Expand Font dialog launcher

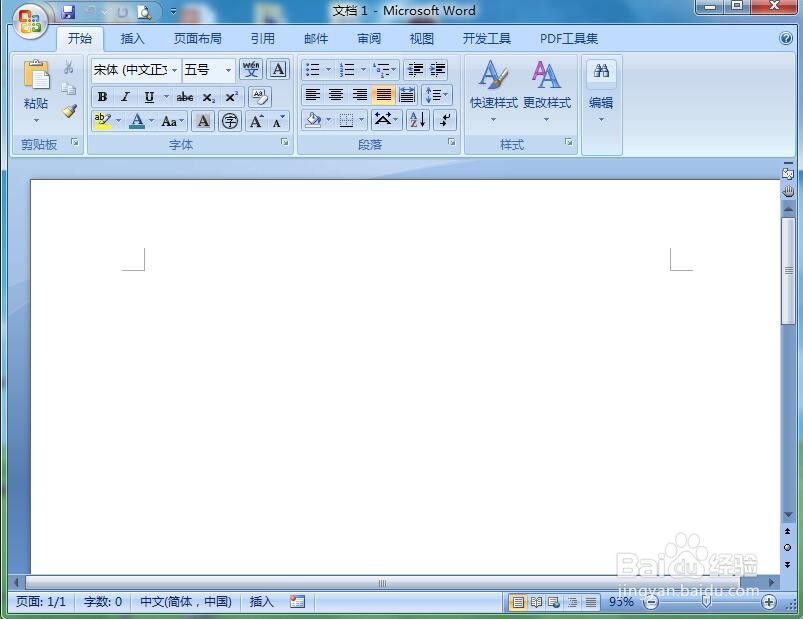[285, 142]
